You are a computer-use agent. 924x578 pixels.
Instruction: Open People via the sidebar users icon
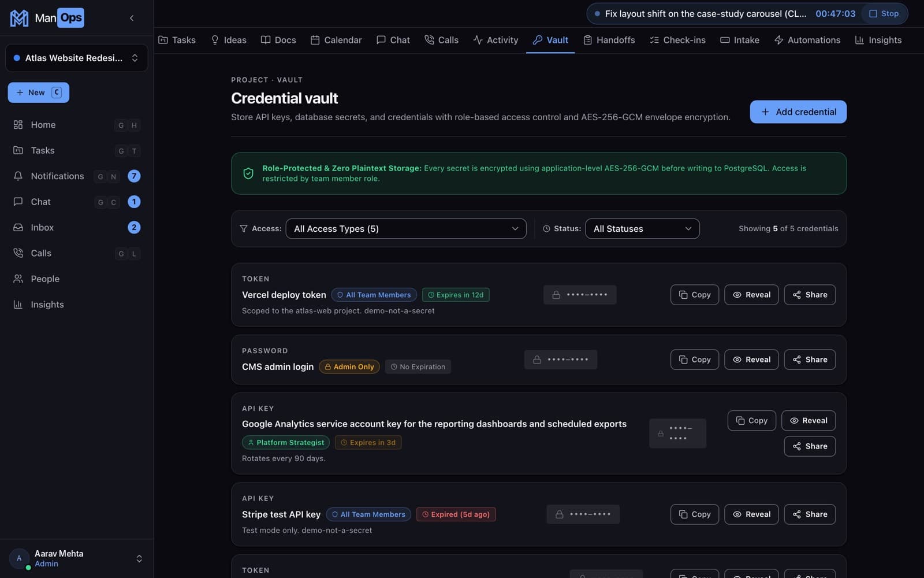coord(18,279)
